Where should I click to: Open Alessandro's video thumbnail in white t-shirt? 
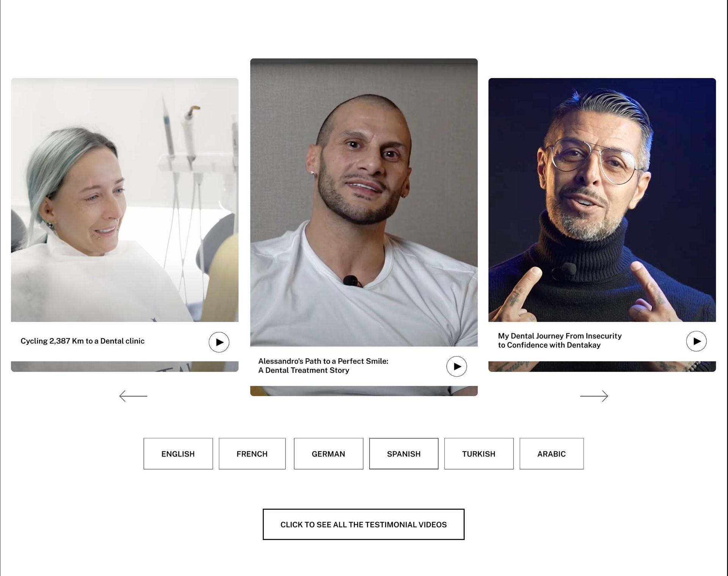tap(364, 202)
